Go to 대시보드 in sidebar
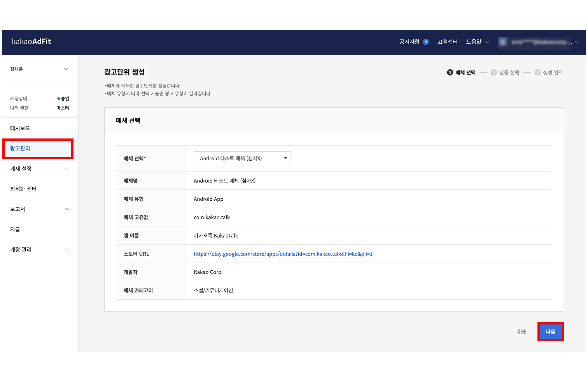Image resolution: width=588 pixels, height=382 pixels. coord(20,128)
